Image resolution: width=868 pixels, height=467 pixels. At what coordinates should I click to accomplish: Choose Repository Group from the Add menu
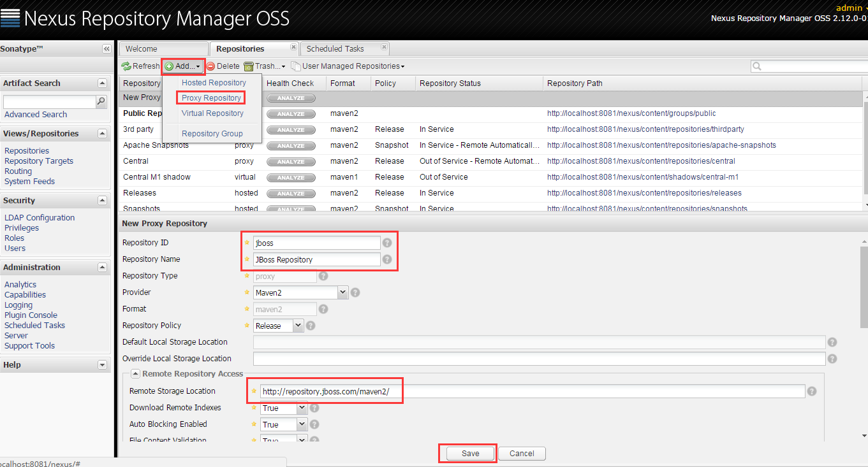point(212,134)
